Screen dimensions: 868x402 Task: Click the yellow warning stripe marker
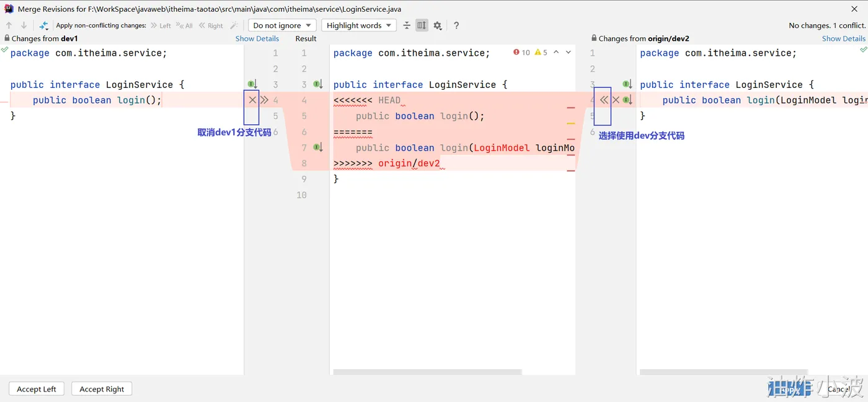point(571,124)
